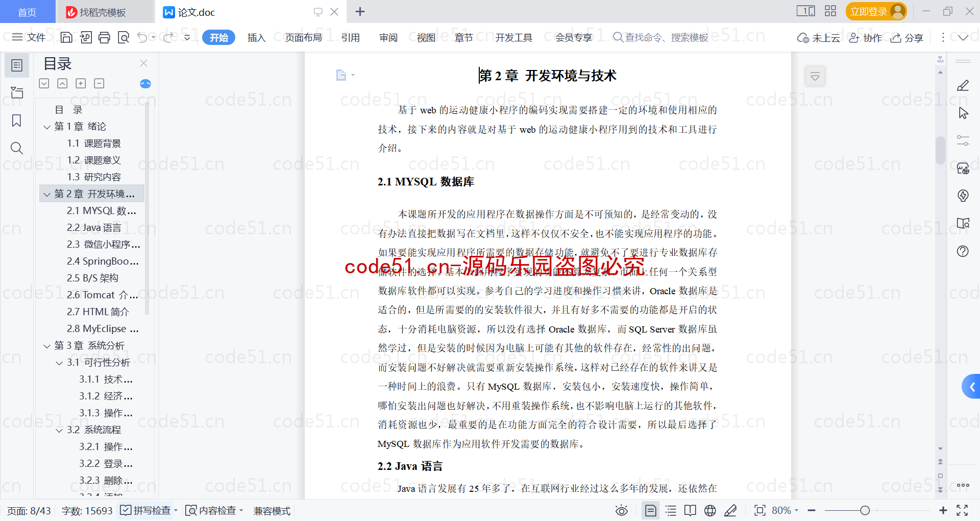
Task: Open the 文件 file menu
Action: pos(29,37)
